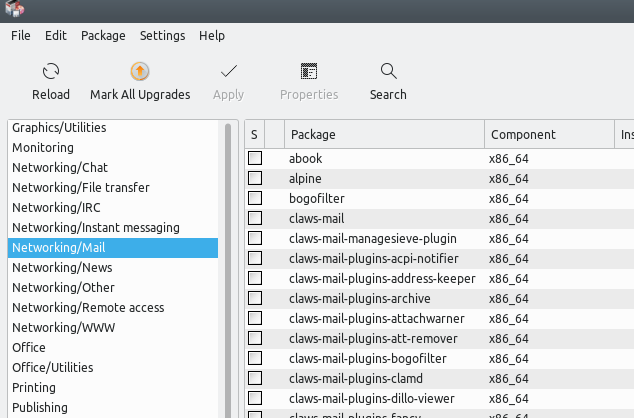Image resolution: width=634 pixels, height=418 pixels.
Task: Sort by the Component column header
Action: tap(549, 134)
